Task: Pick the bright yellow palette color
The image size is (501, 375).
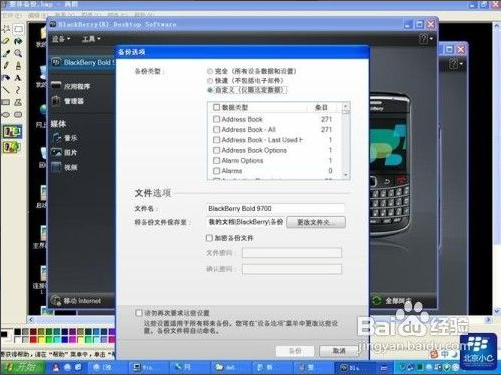Action: [x=41, y=340]
